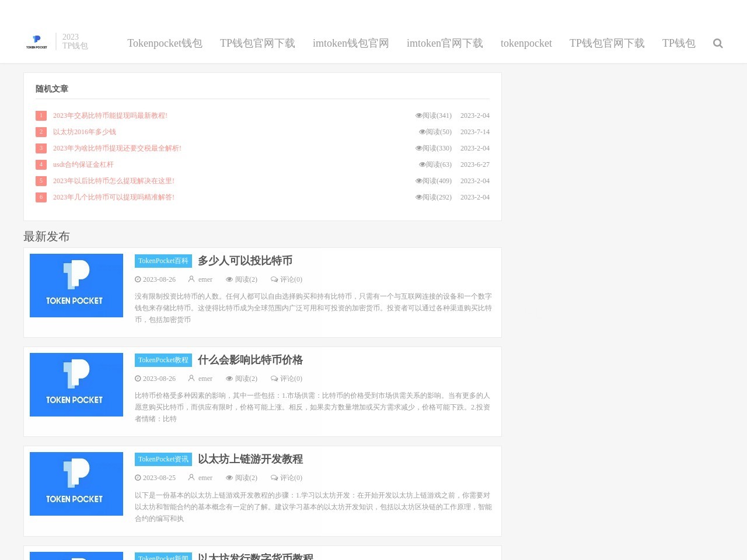Open the second TP钱包官网下载 menu item

(x=607, y=43)
